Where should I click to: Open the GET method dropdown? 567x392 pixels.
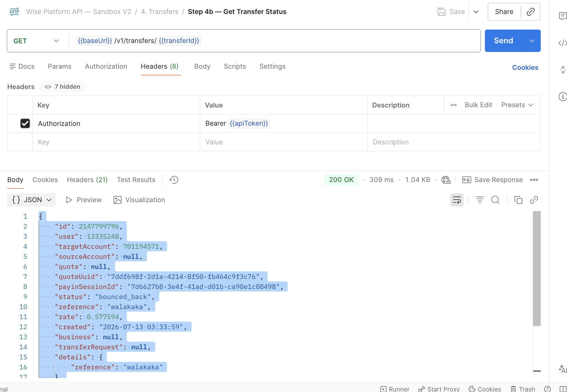coord(36,41)
